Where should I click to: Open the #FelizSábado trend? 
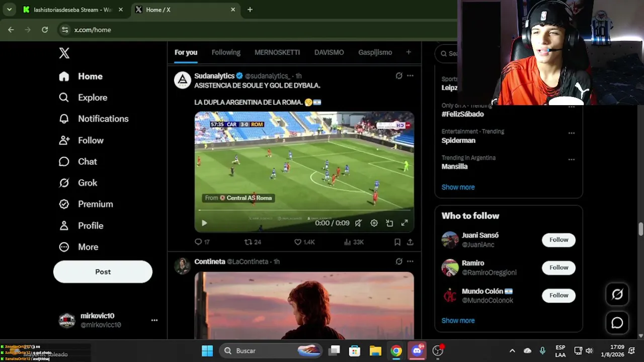pyautogui.click(x=462, y=114)
